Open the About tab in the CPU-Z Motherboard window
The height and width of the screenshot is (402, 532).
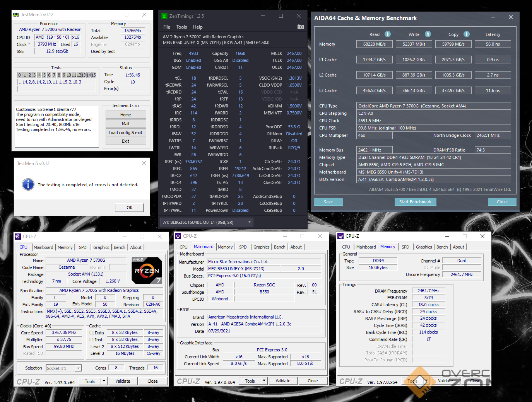click(x=296, y=247)
